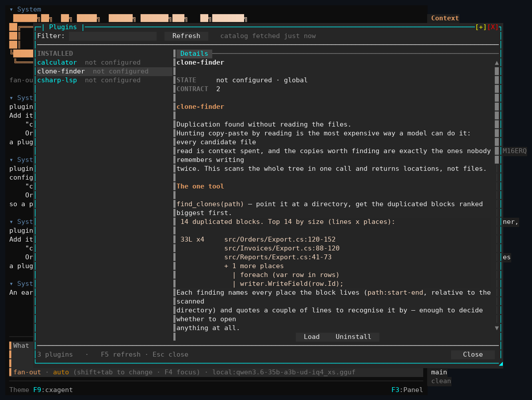Select the clone-finder plugin row
This screenshot has width=532, height=400.
(x=104, y=71)
